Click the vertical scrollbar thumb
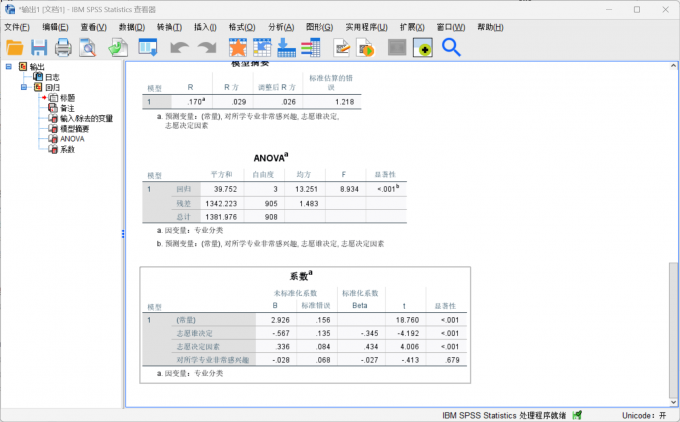This screenshot has width=680, height=422. click(673, 329)
